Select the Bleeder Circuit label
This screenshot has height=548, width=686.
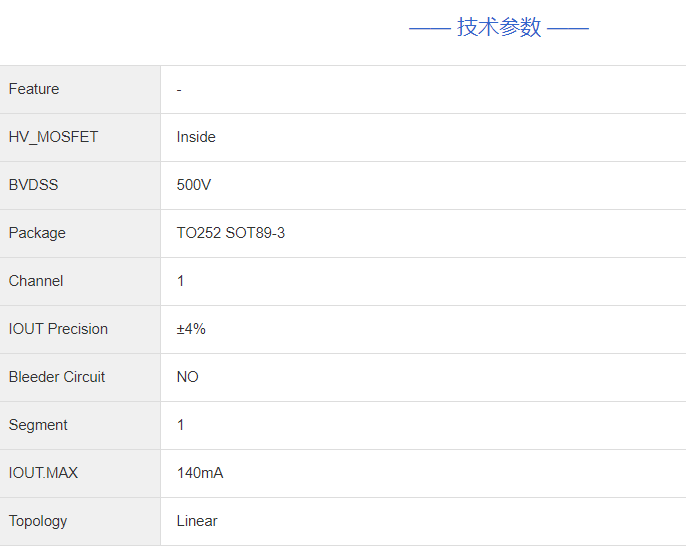click(57, 377)
